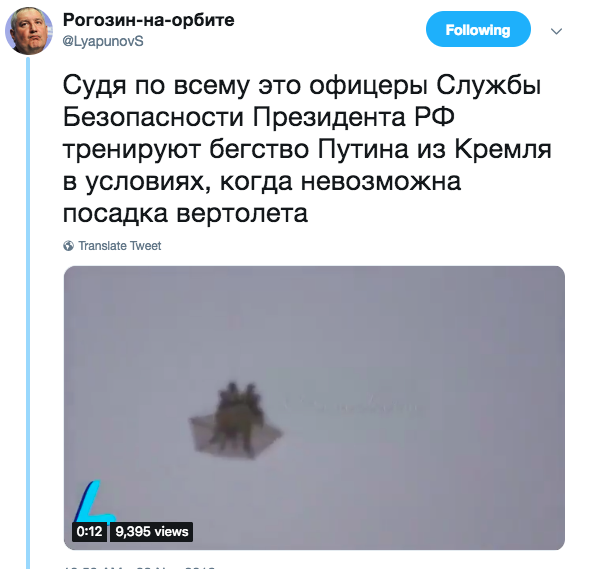Open the profile avatar photo
This screenshot has height=569, width=599.
click(x=29, y=31)
